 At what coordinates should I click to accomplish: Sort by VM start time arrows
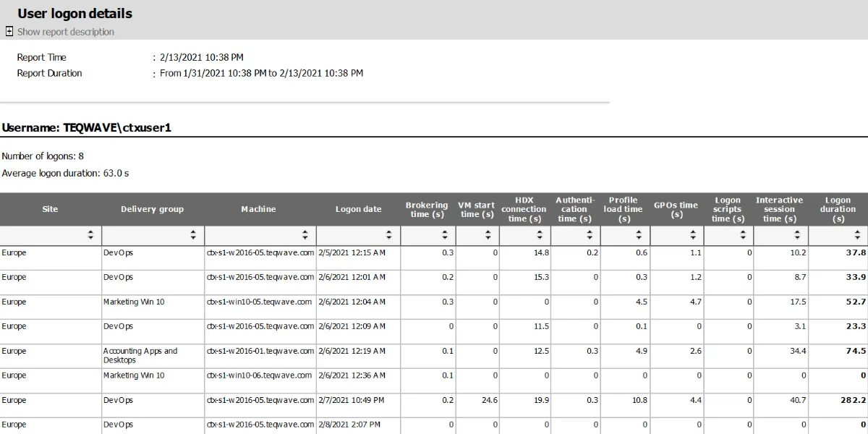click(488, 235)
